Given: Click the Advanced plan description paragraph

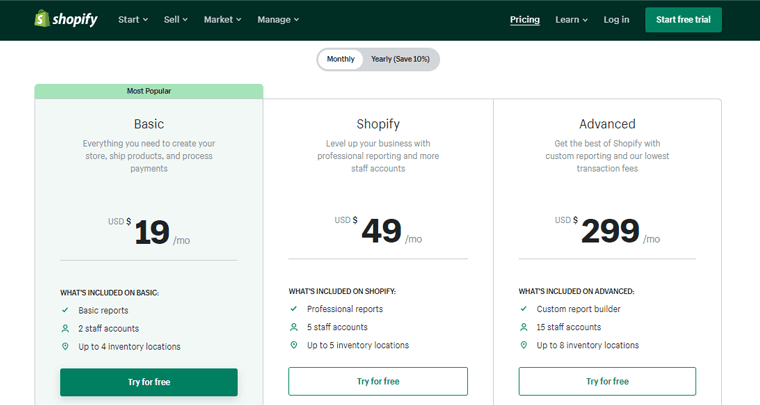Looking at the screenshot, I should click(607, 156).
